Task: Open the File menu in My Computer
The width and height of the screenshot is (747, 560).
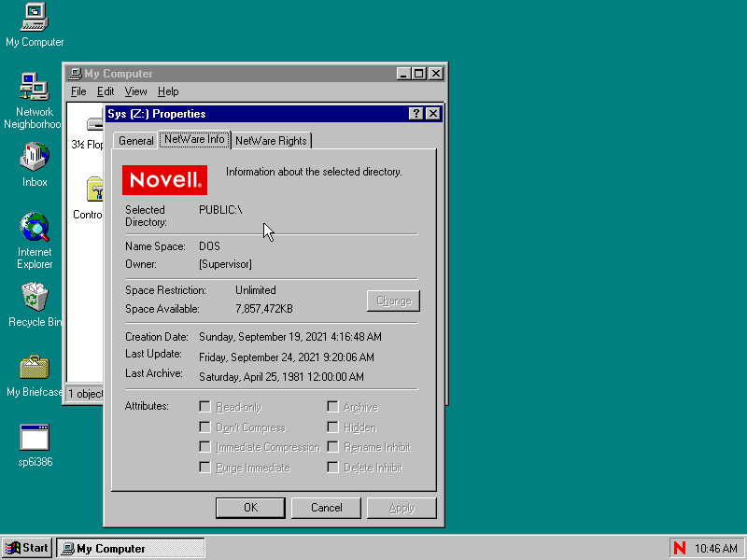Action: coord(78,91)
